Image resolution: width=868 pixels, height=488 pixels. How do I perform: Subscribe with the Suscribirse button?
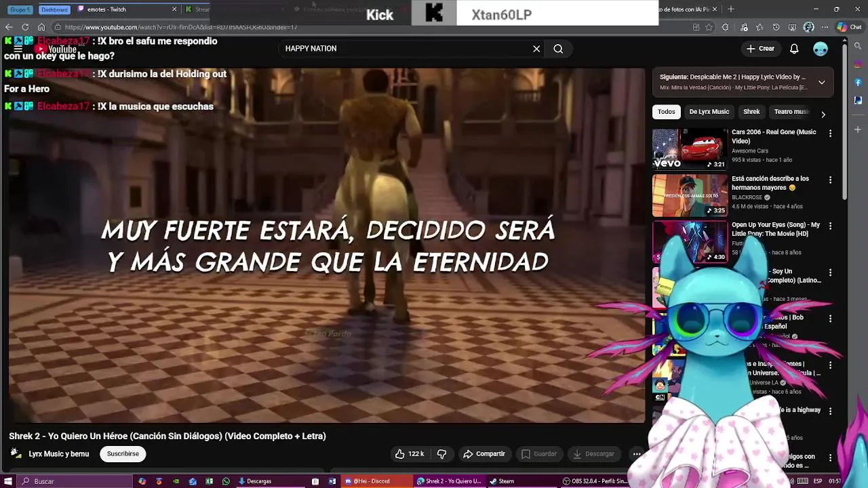[x=123, y=454]
